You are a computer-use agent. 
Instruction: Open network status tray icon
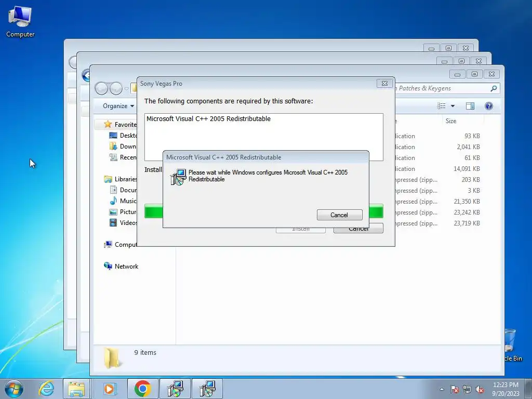[467, 389]
